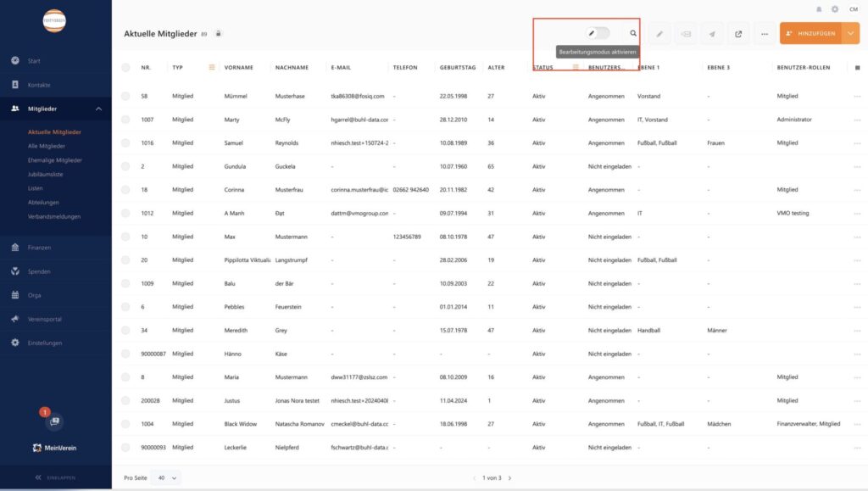
Task: Expand the Hinzufügen dropdown arrow
Action: 851,34
